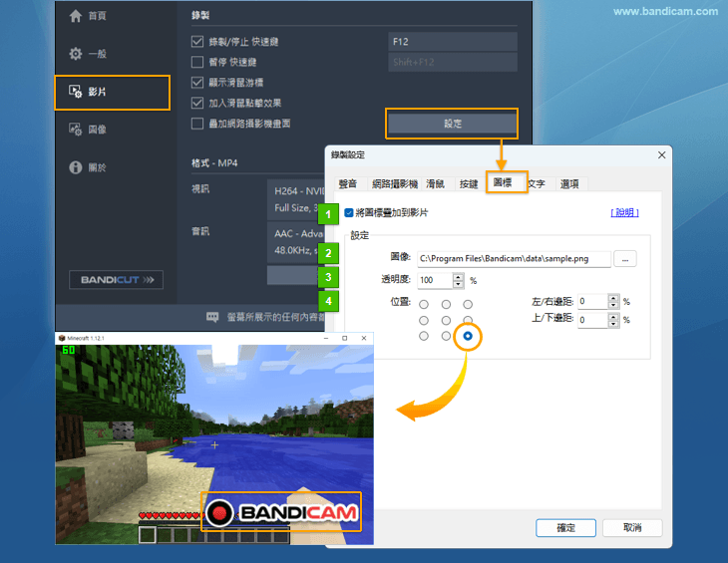Switch to the Options (選項) tab
Screen dimensions: 728x563
point(569,184)
